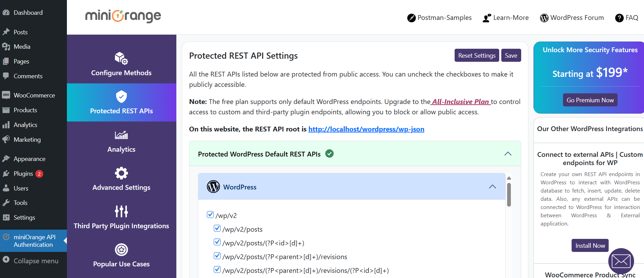Click the Collapse menu arrow icon
The height and width of the screenshot is (278, 644).
[6, 259]
